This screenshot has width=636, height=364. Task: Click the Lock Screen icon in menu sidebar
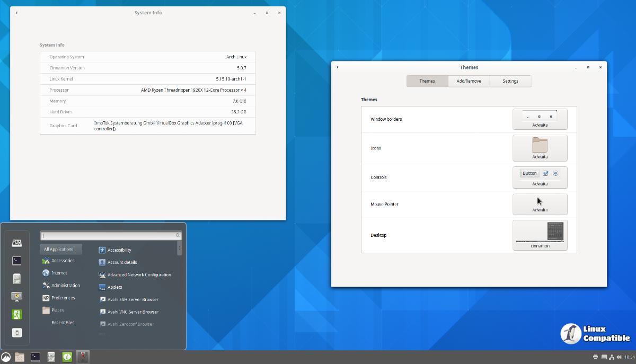16,297
